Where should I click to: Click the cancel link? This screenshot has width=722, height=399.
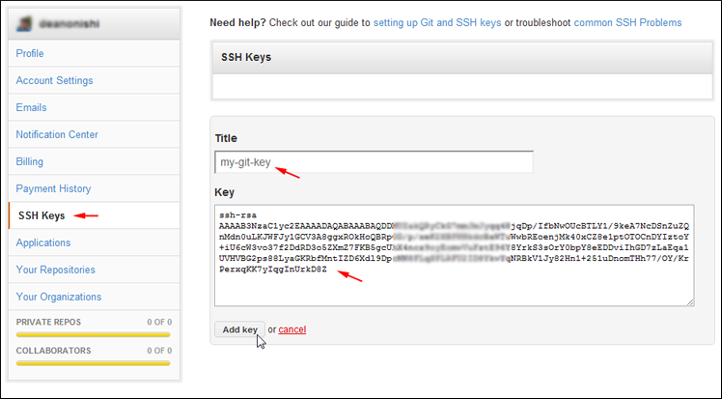point(292,330)
